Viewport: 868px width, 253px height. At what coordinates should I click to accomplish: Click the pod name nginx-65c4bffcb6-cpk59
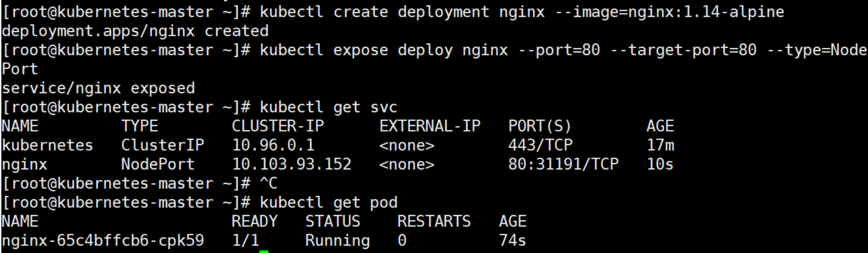click(103, 240)
